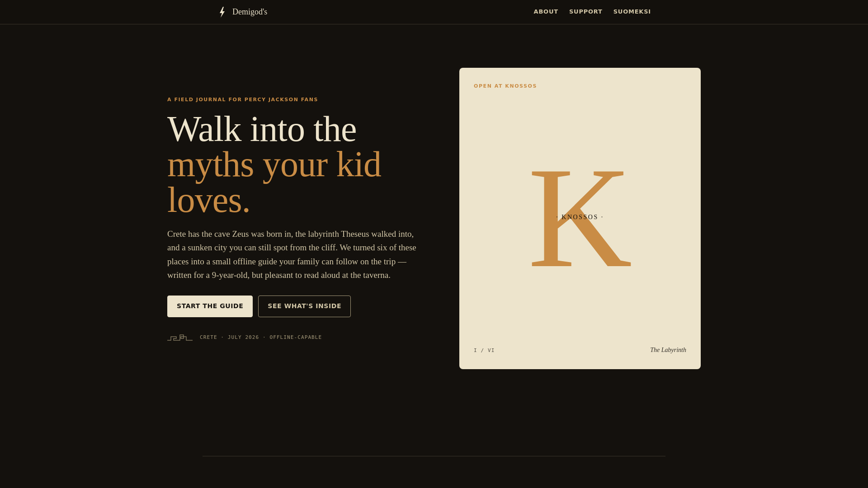Open the Demigod's home link
Image resolution: width=868 pixels, height=488 pixels.
pyautogui.click(x=242, y=12)
